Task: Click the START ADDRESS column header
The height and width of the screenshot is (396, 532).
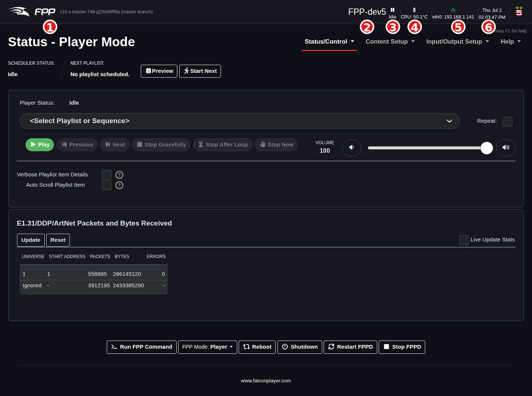Action: coord(67,257)
